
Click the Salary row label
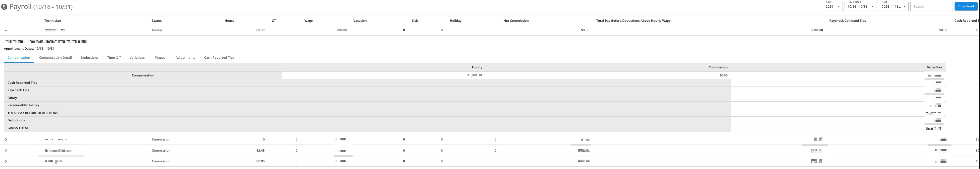[x=12, y=98]
